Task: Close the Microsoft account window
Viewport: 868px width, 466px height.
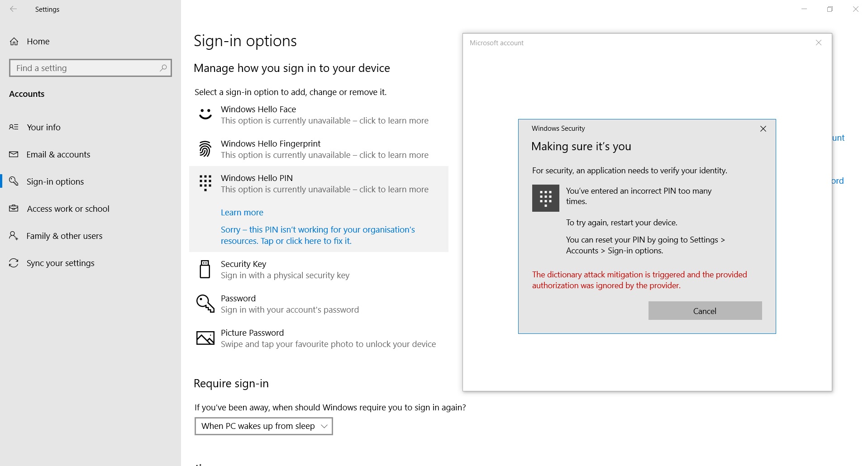Action: point(819,43)
